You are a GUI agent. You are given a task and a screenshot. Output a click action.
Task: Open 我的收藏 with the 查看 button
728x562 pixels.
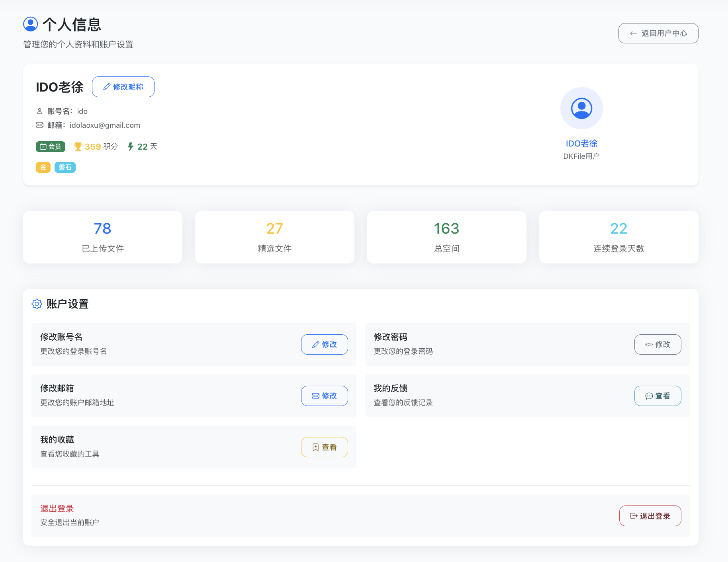pyautogui.click(x=324, y=447)
